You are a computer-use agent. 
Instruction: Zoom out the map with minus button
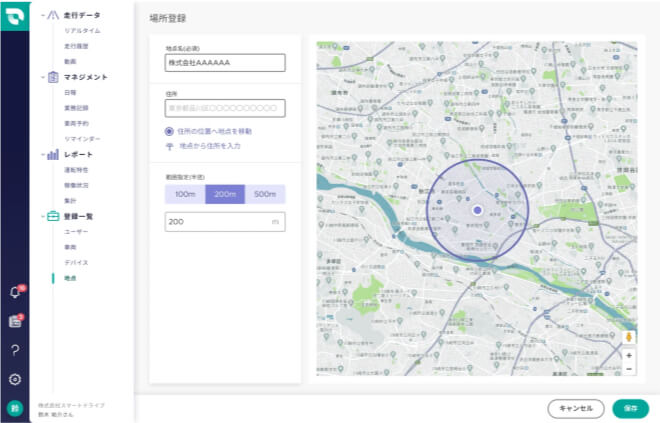[629, 369]
